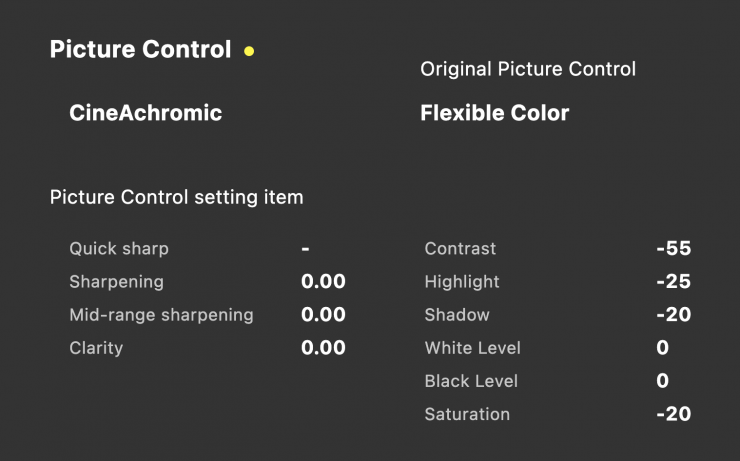Click the Picture Control setting item heading

click(x=176, y=197)
